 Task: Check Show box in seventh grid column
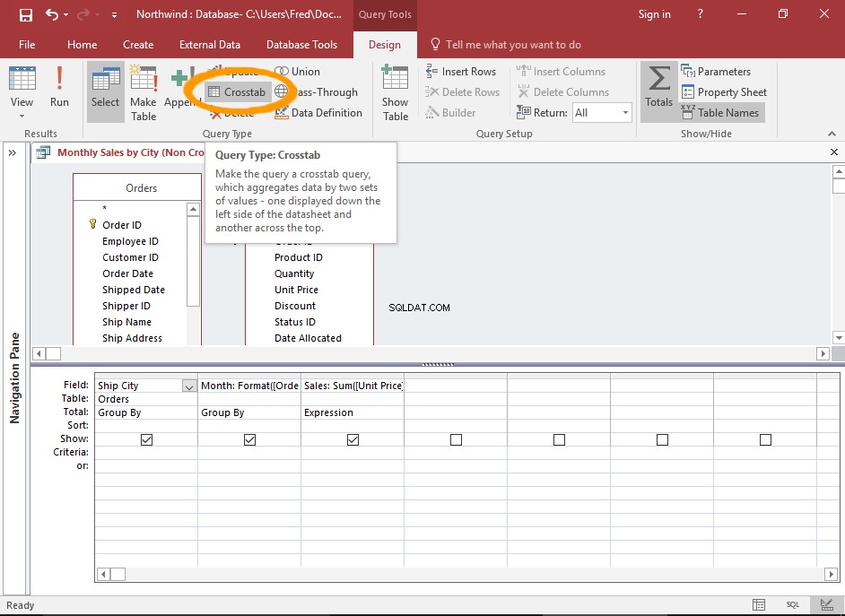(x=765, y=440)
